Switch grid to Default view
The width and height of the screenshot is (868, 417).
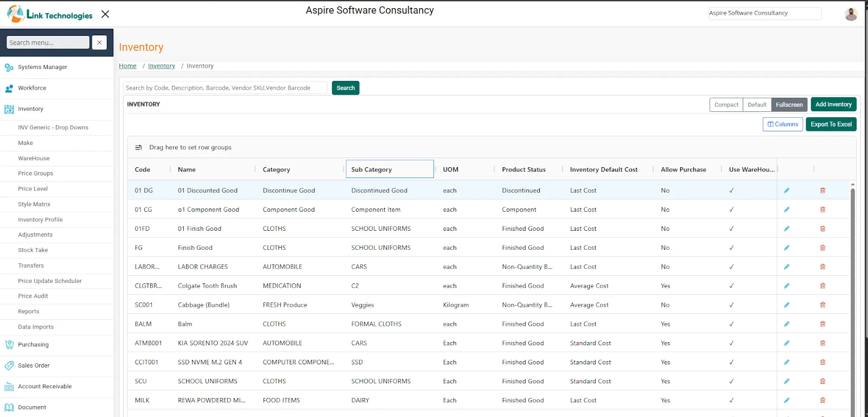tap(757, 105)
